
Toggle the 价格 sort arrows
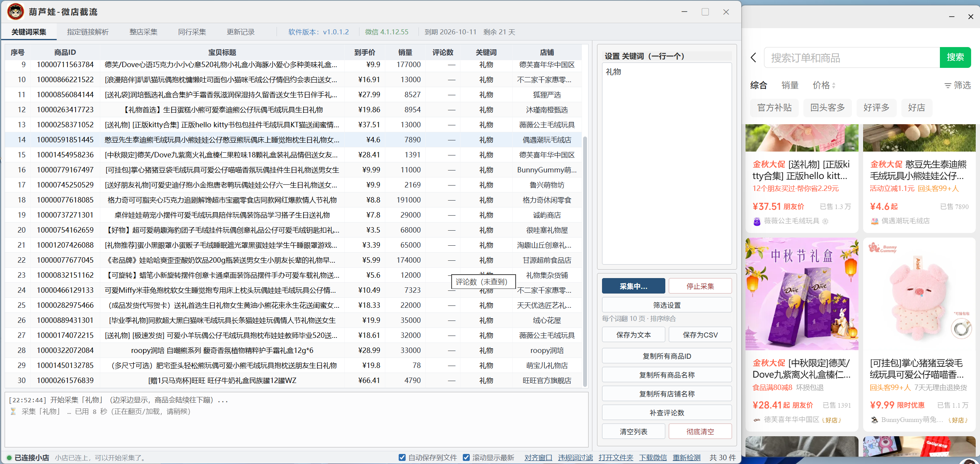(833, 85)
